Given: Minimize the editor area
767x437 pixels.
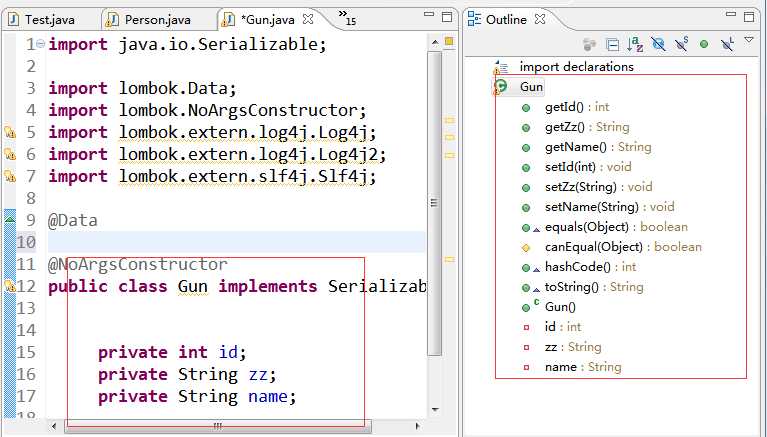Looking at the screenshot, I should coord(429,15).
